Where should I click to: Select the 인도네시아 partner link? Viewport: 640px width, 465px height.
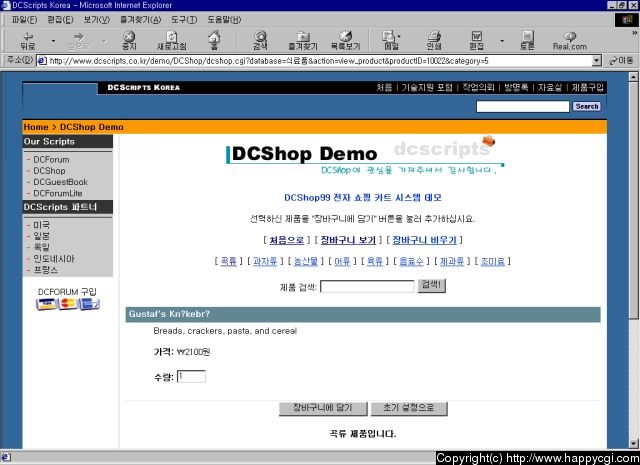(54, 259)
